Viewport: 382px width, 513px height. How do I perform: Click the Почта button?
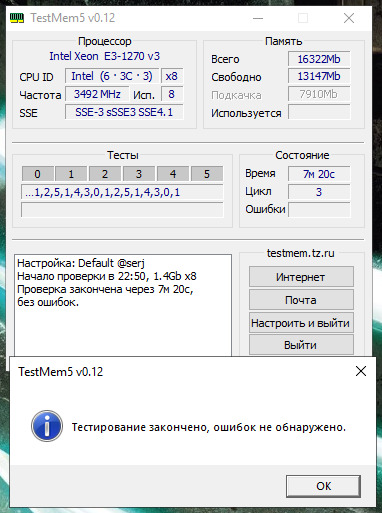[x=301, y=300]
